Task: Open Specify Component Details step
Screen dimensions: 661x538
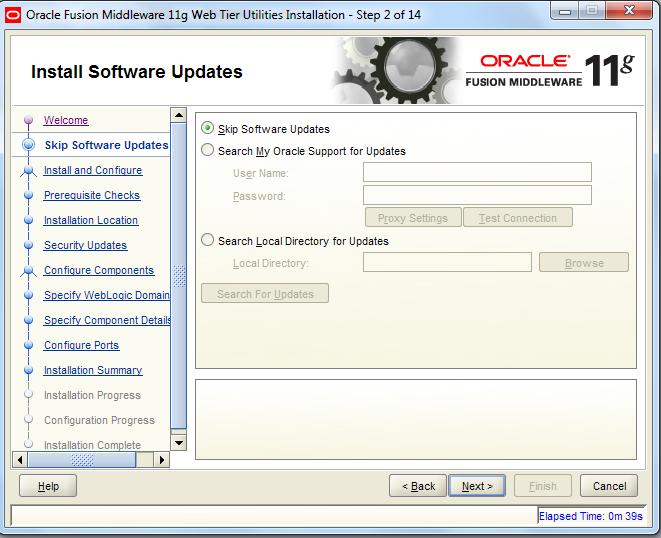Action: pos(107,320)
